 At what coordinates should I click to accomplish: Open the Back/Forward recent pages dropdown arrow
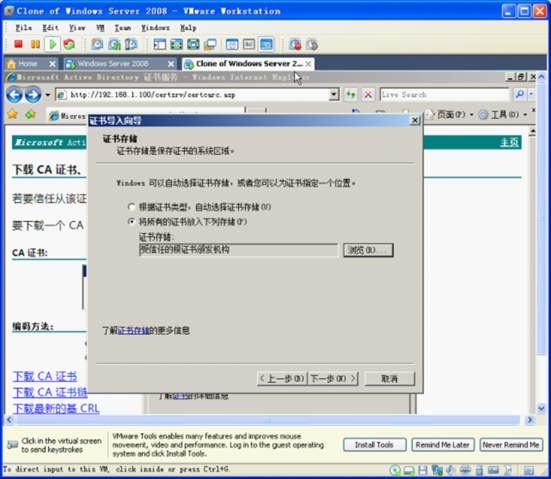coord(47,95)
